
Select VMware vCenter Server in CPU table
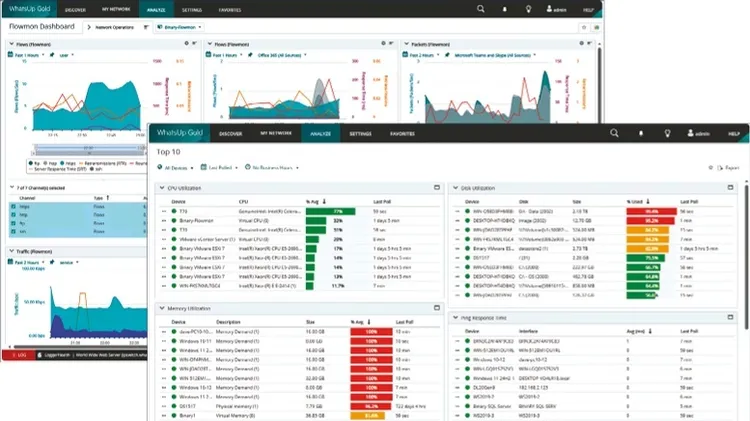point(207,239)
